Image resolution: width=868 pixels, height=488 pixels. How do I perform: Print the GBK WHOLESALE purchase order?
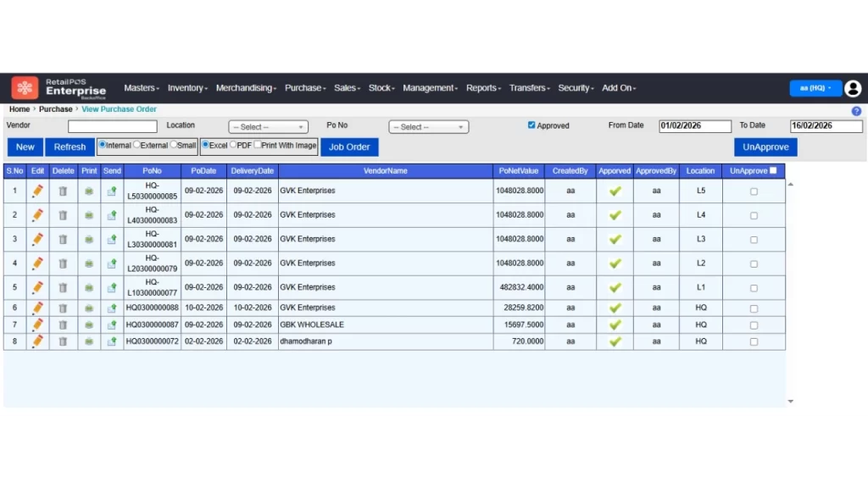point(88,325)
